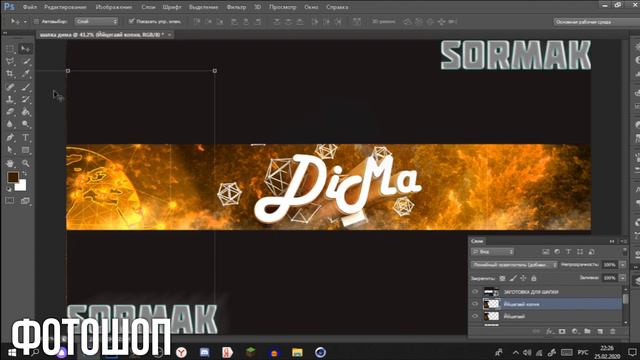This screenshot has width=640, height=360.
Task: Open the workspace switcher dropdown
Action: click(597, 22)
